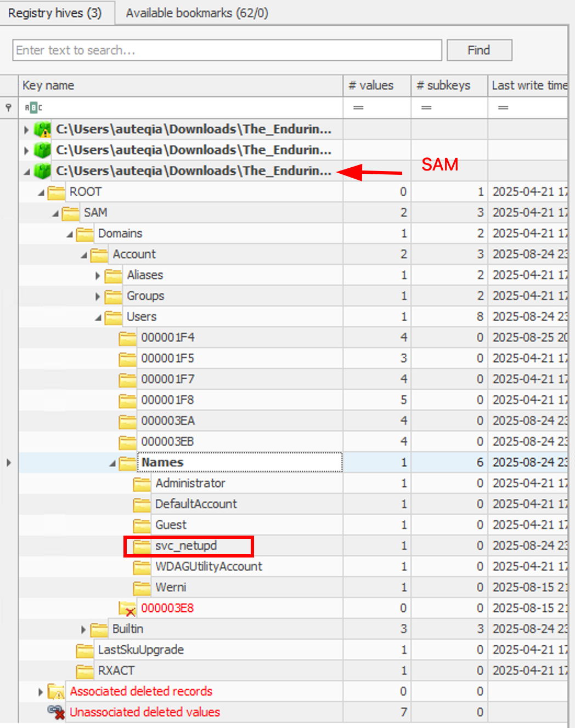Click the filter funnel icon in filter row
This screenshot has height=728, width=575.
8,107
